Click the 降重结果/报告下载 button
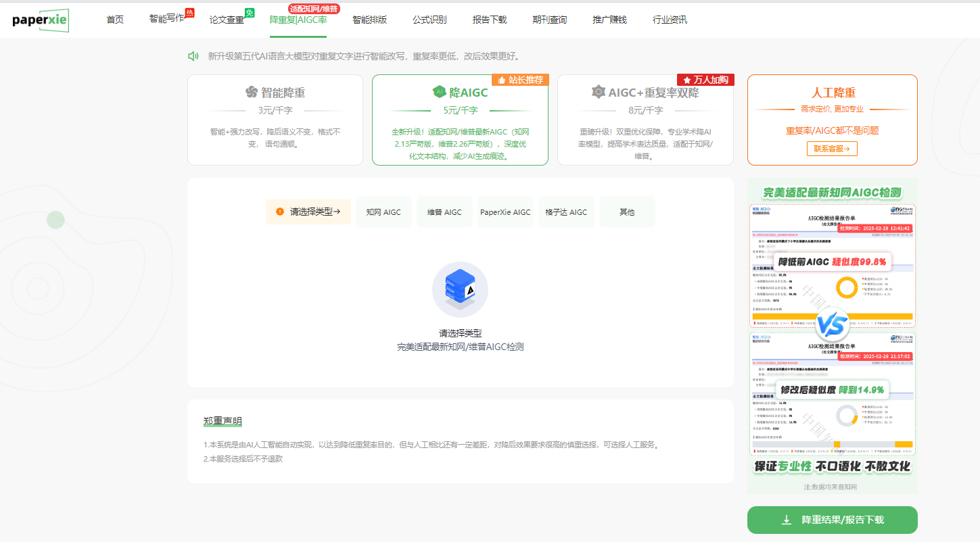980x542 pixels. [x=833, y=520]
